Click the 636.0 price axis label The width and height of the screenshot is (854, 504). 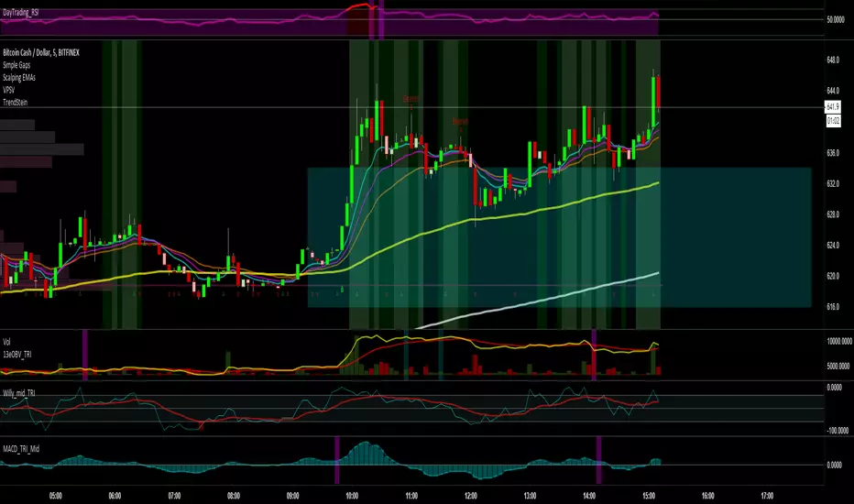tap(833, 153)
